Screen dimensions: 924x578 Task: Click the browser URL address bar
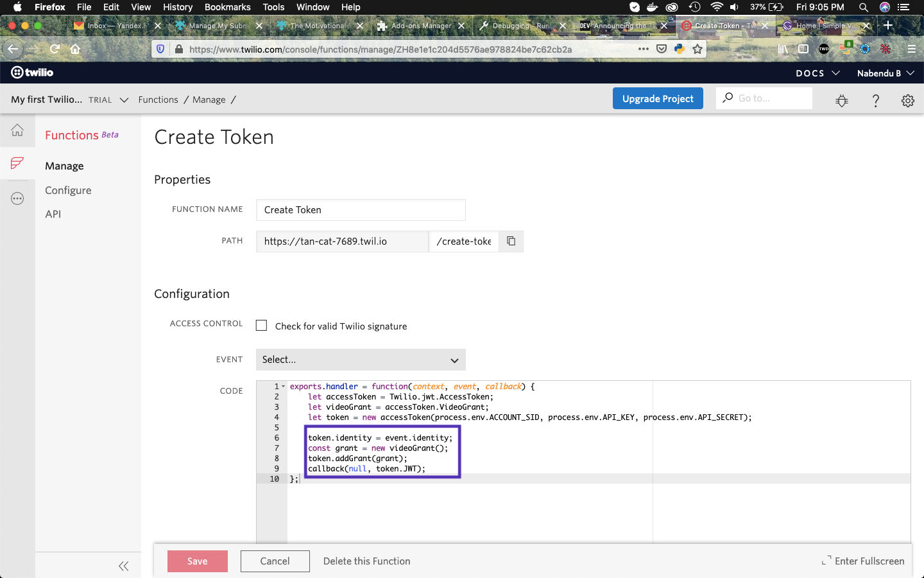point(411,49)
